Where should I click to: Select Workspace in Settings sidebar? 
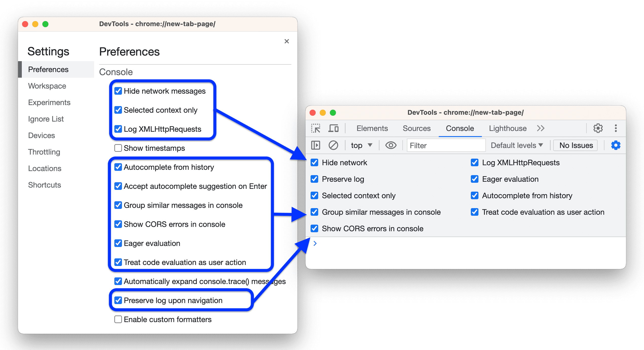click(x=47, y=85)
